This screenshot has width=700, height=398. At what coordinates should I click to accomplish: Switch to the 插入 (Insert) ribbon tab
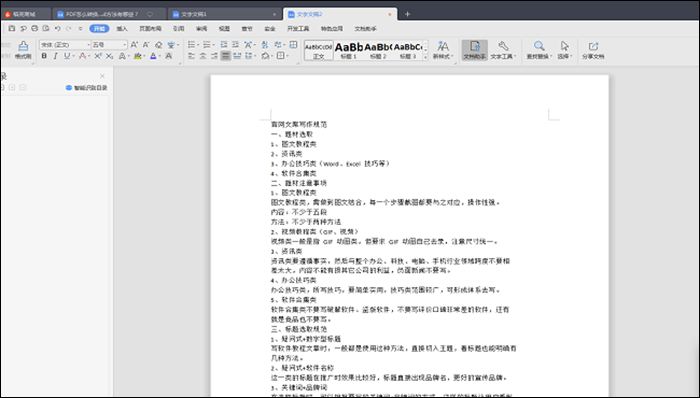pyautogui.click(x=122, y=29)
